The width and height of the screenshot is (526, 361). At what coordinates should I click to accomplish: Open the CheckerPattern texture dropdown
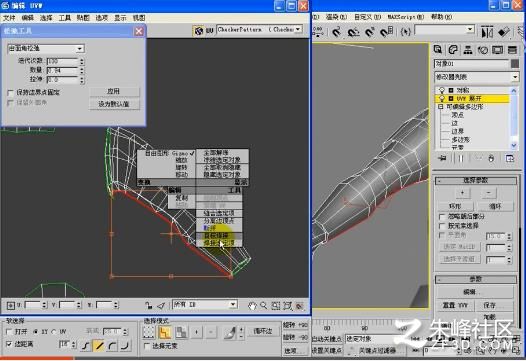[x=259, y=30]
